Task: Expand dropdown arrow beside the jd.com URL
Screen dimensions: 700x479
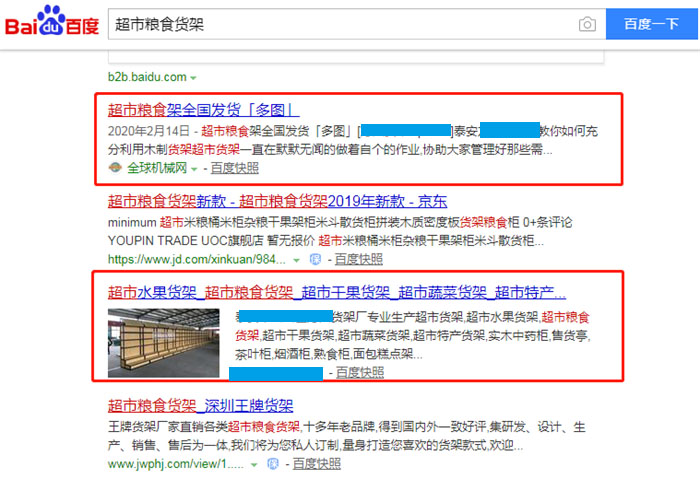Action: click(296, 260)
